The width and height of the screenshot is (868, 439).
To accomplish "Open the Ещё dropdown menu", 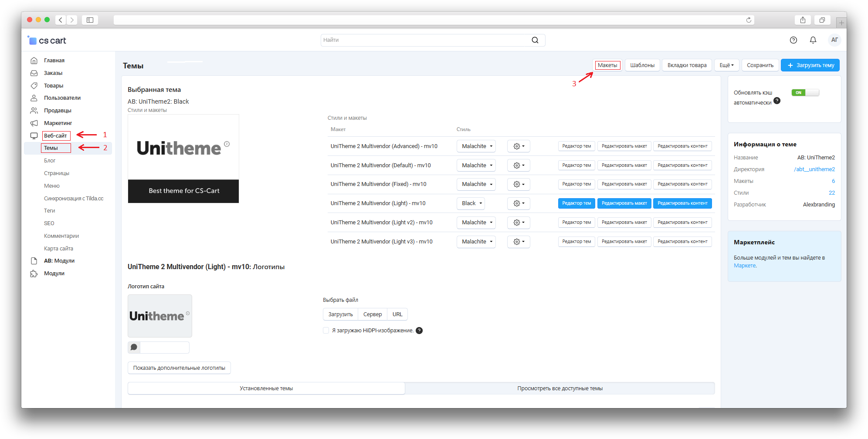I will point(726,65).
